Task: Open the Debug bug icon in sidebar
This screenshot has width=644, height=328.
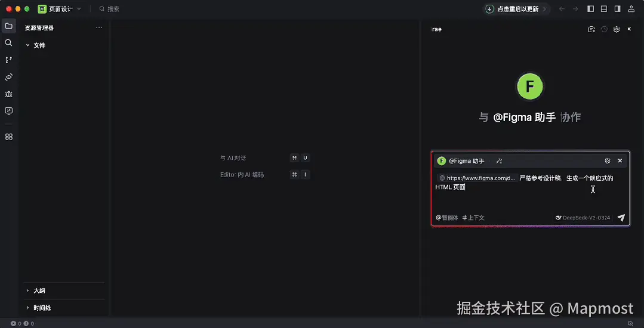Action: coord(8,94)
